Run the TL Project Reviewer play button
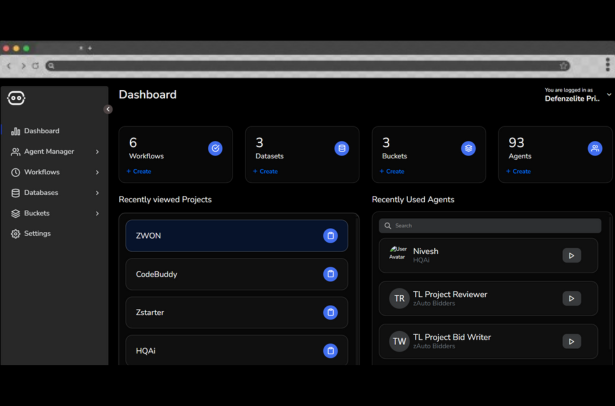The width and height of the screenshot is (615, 406). click(x=571, y=299)
